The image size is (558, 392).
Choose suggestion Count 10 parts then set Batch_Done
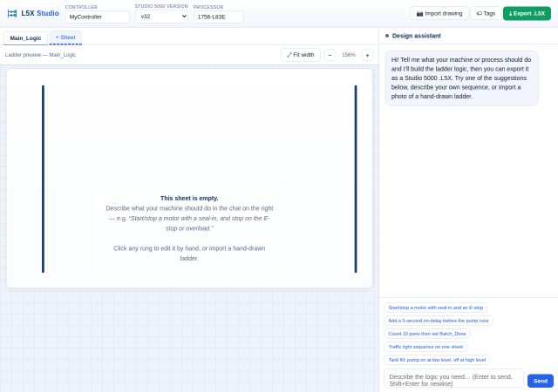427,334
